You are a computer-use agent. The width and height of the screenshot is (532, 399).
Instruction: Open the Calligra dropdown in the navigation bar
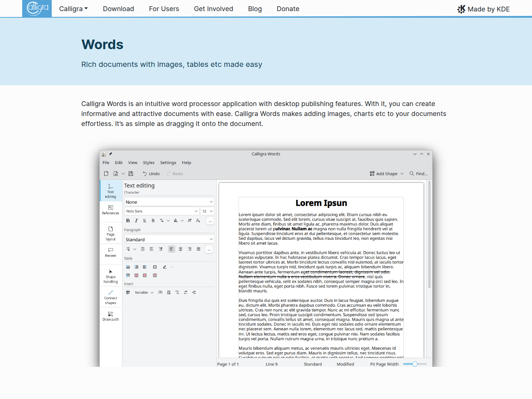click(74, 9)
